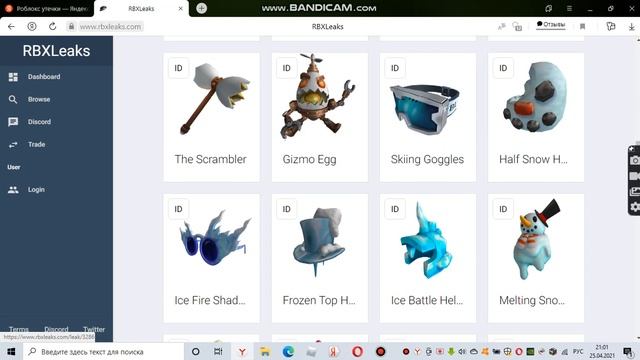The width and height of the screenshot is (640, 360).
Task: Open the Отзывы reviews button
Action: 551,24
